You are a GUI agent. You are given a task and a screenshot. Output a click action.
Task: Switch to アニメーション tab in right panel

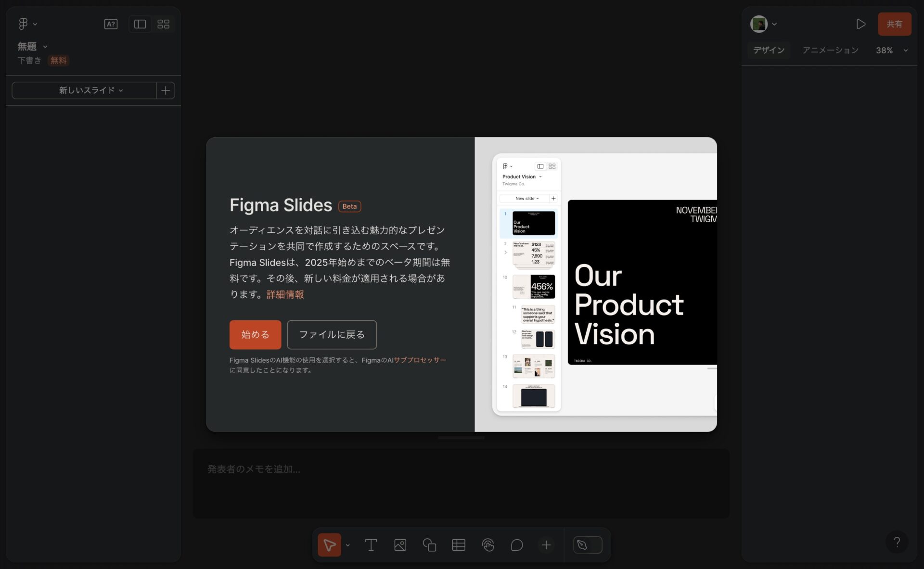pos(830,50)
